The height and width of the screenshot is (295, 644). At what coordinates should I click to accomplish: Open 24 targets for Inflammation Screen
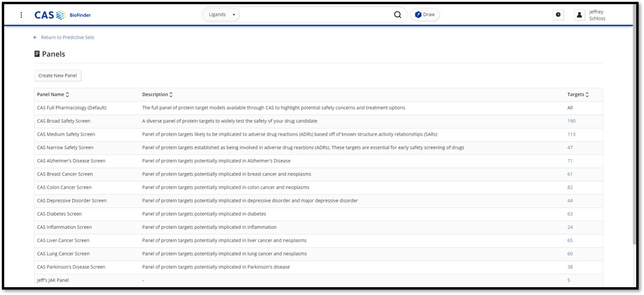pyautogui.click(x=570, y=227)
